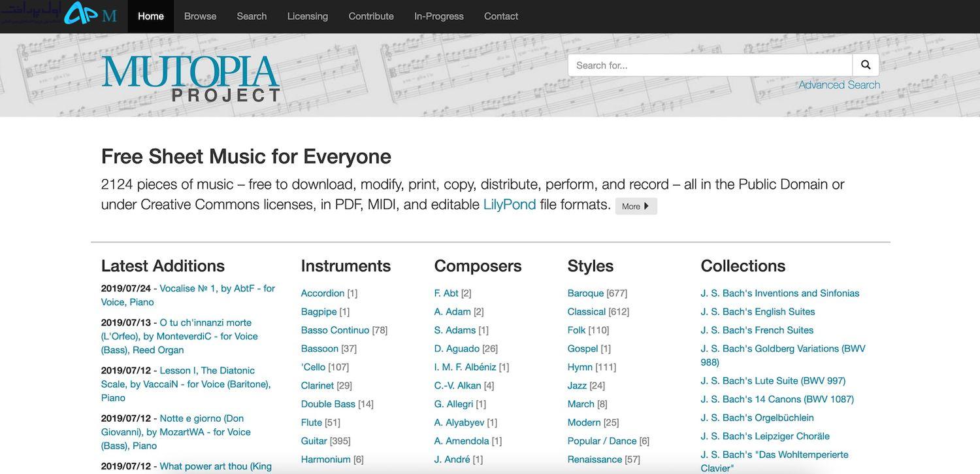
Task: Open Notte e giorno by MozartWA
Action: 176,432
